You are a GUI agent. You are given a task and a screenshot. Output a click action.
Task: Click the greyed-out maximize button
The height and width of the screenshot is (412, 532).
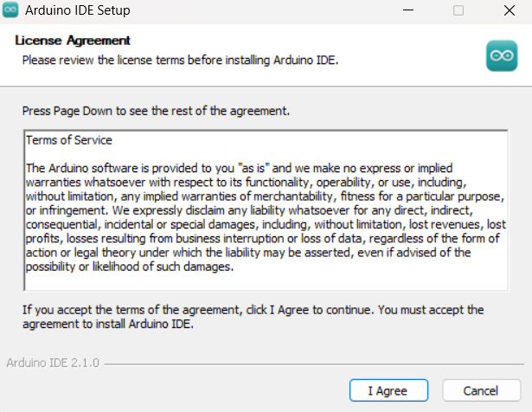click(x=458, y=11)
